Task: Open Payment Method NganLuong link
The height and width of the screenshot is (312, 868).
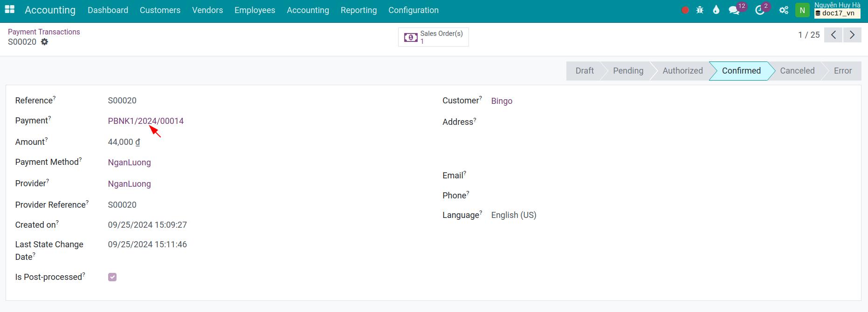Action: (x=129, y=163)
